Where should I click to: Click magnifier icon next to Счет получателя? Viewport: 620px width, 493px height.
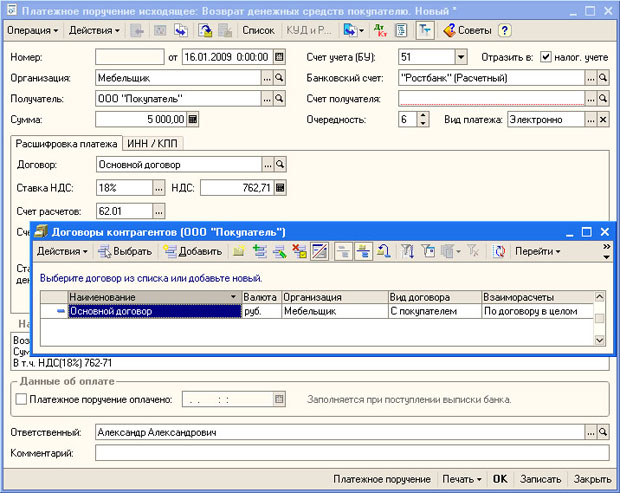603,98
